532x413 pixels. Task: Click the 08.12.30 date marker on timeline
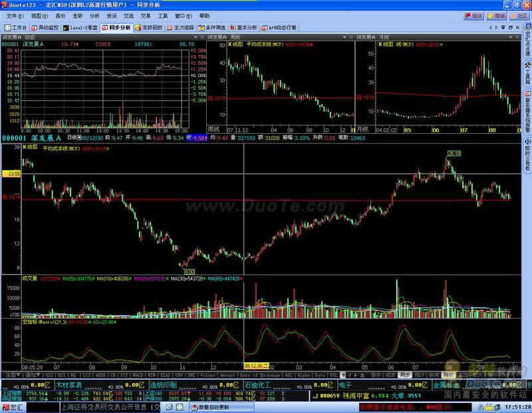[255, 366]
